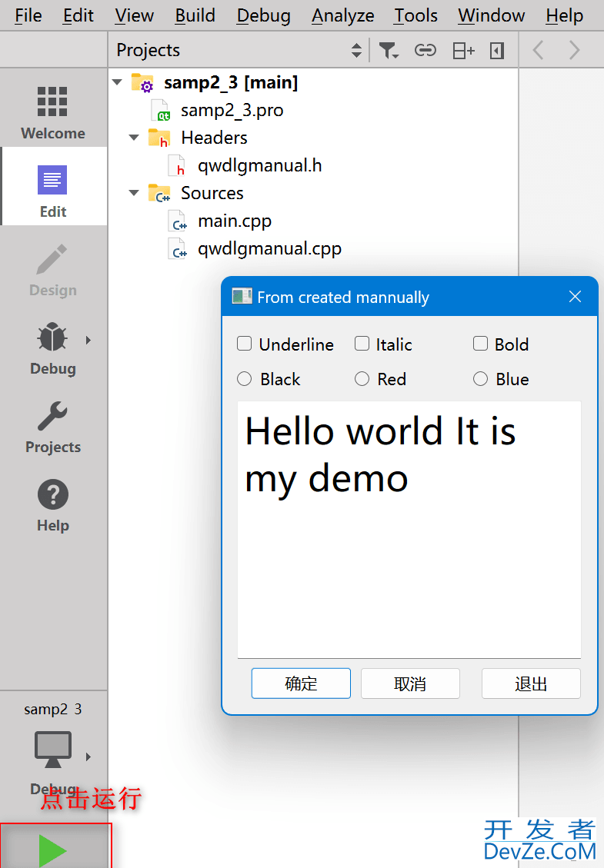The image size is (604, 868).
Task: Go back with left arrow
Action: click(x=538, y=51)
